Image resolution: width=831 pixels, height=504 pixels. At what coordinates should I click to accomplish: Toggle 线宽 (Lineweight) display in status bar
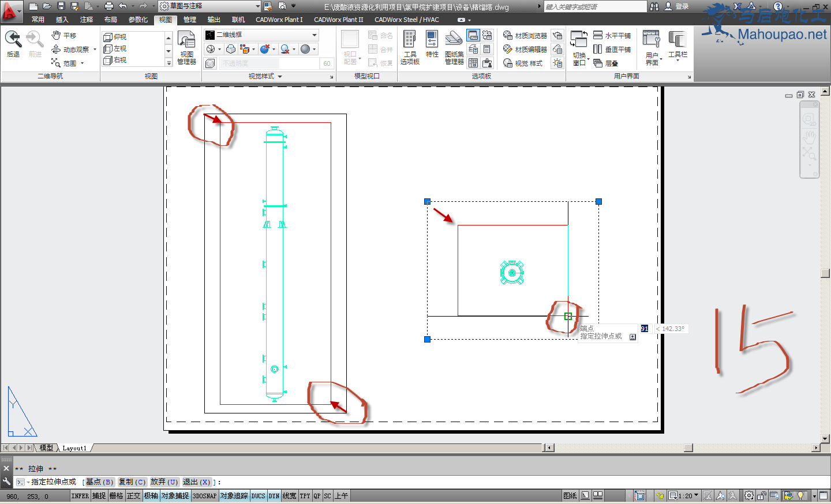pos(289,496)
